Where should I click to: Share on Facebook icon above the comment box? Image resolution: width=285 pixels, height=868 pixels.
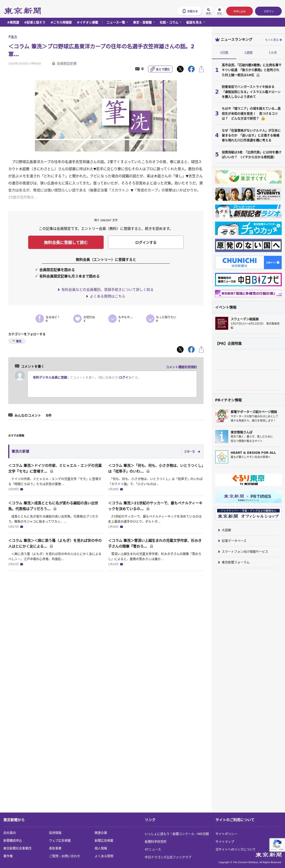pyautogui.click(x=191, y=349)
